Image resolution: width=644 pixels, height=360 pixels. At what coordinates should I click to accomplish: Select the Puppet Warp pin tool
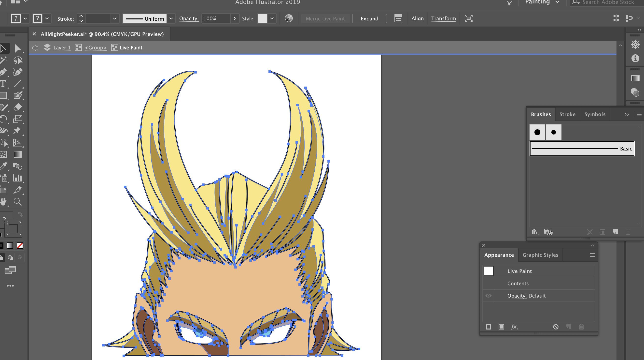[x=17, y=131]
